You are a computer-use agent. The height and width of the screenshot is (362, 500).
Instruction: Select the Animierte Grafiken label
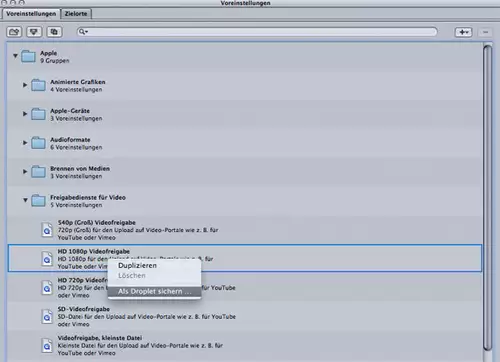(x=78, y=82)
